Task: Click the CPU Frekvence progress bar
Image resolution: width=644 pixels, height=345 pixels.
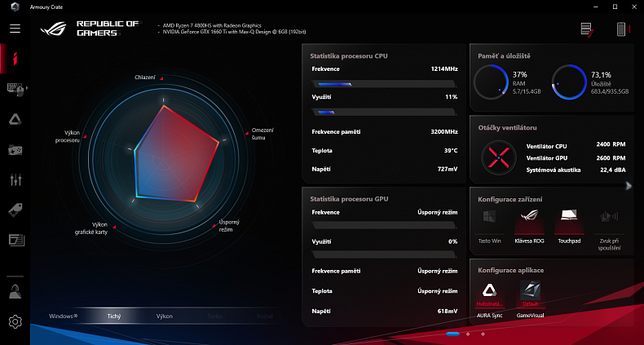Action: point(384,84)
